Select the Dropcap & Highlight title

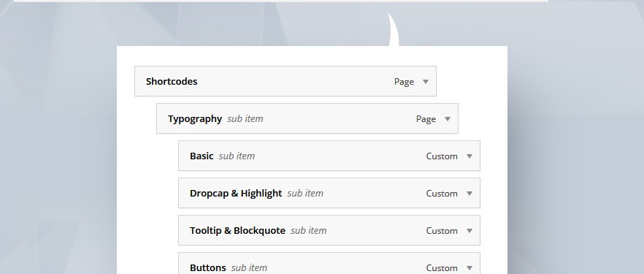(x=236, y=193)
